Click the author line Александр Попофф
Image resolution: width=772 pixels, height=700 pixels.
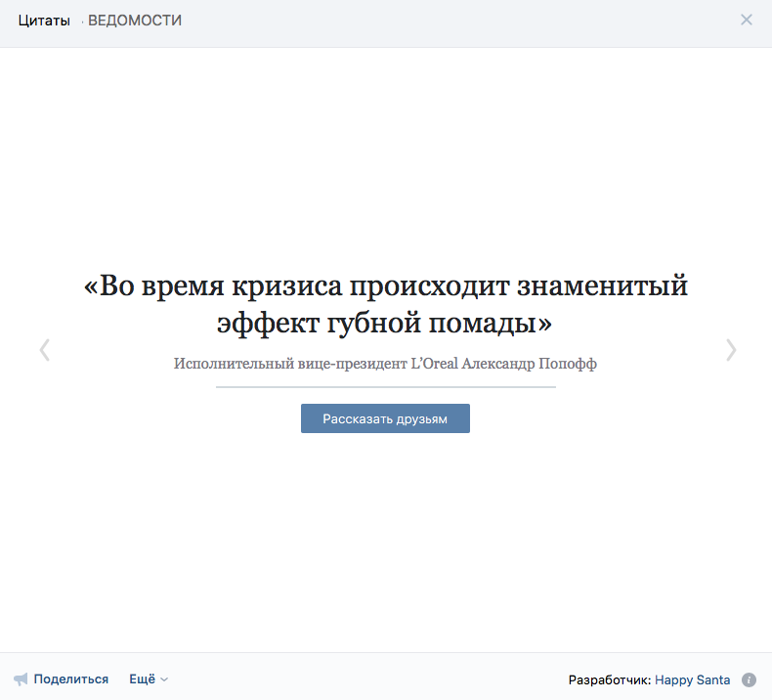tap(385, 364)
